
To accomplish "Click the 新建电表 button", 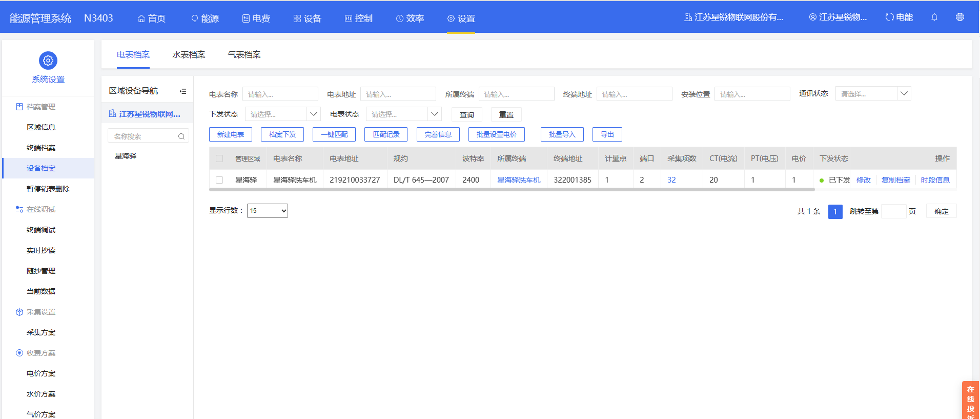I will coord(231,134).
